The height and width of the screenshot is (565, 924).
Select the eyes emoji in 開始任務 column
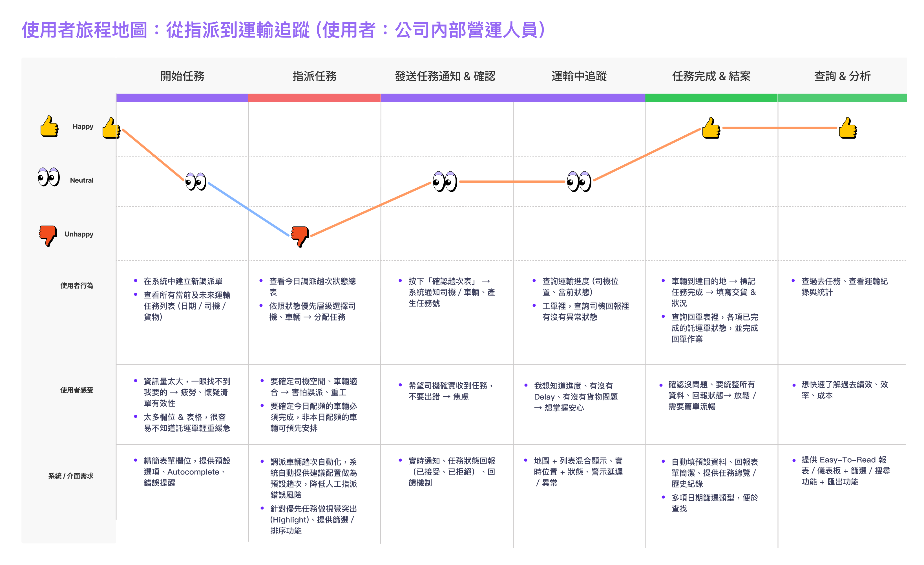click(196, 182)
